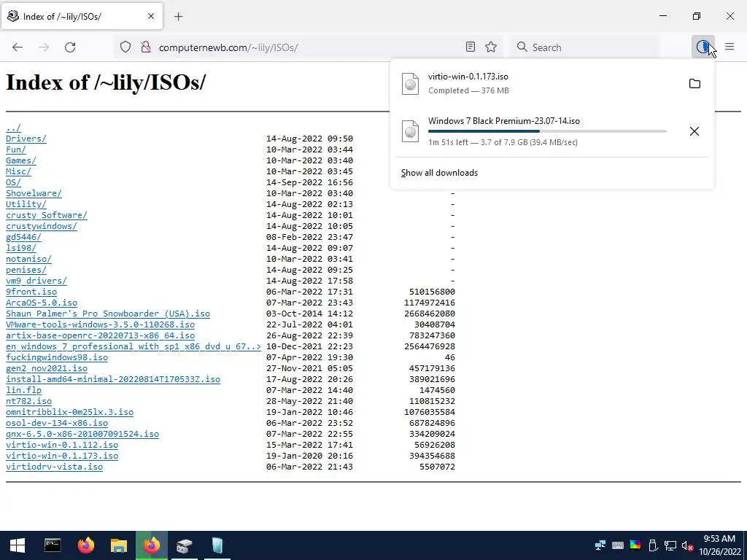Bookmark this page with the star icon
Viewport: 747px width, 560px height.
coord(491,47)
